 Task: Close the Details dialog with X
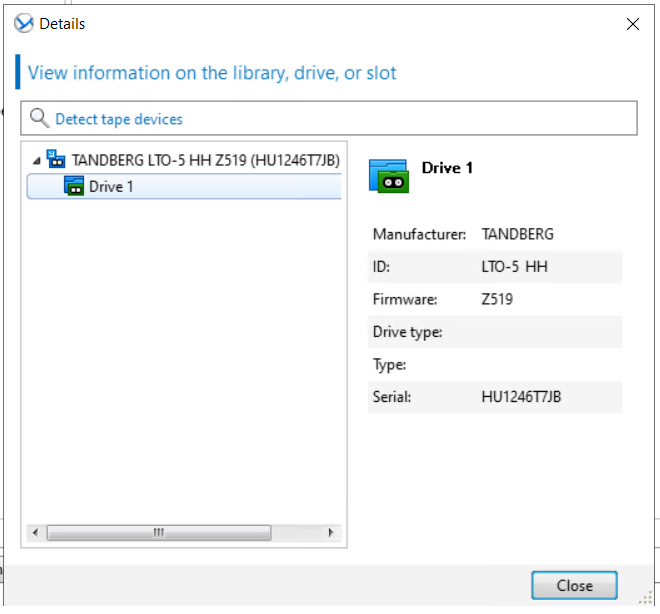(633, 24)
